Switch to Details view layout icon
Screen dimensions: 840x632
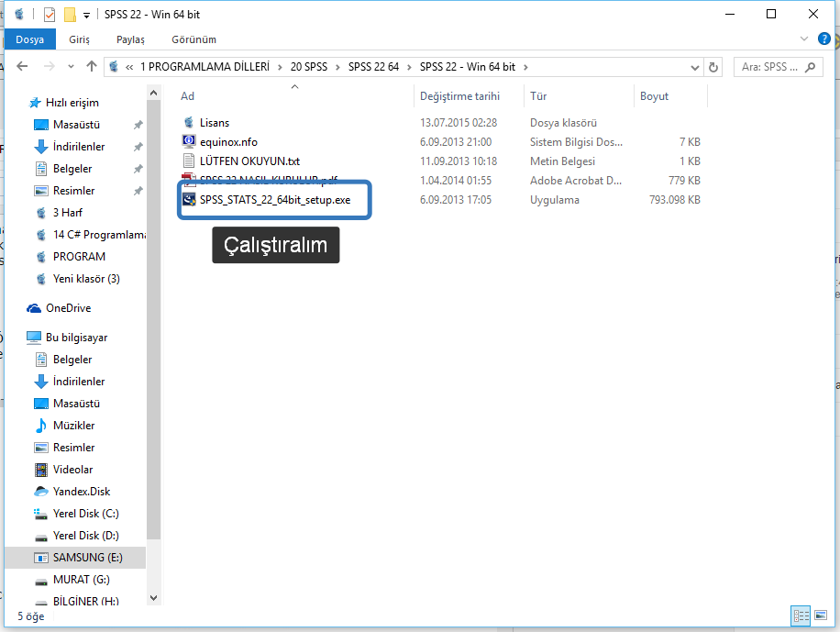(x=801, y=615)
